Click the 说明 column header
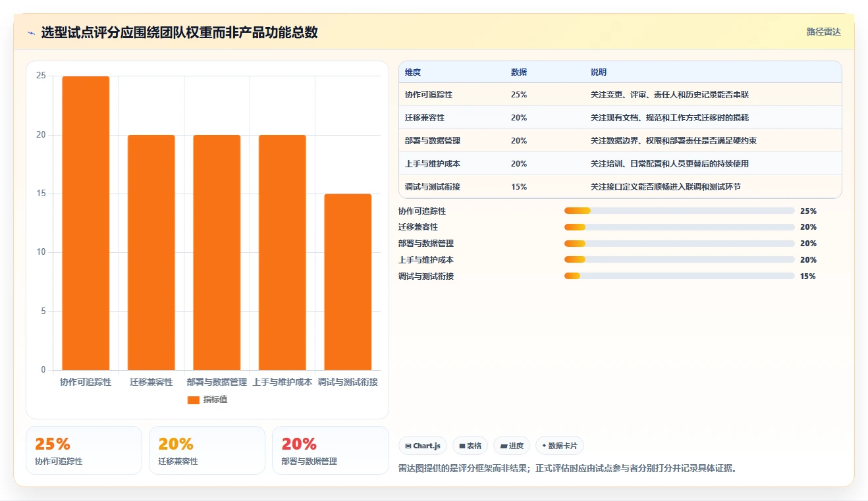868x501 pixels. click(599, 72)
